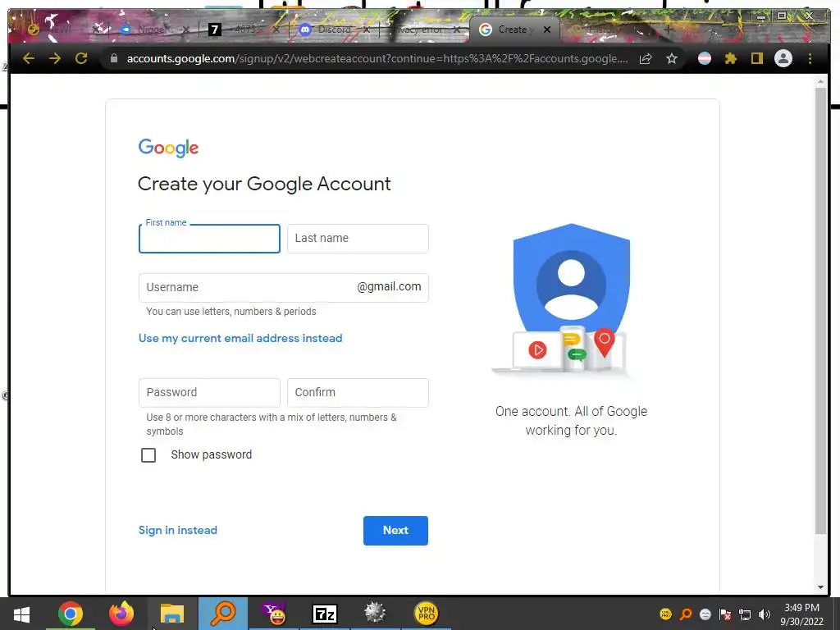The width and height of the screenshot is (840, 630).
Task: Open the Extensions puzzle-piece menu
Action: 731,58
